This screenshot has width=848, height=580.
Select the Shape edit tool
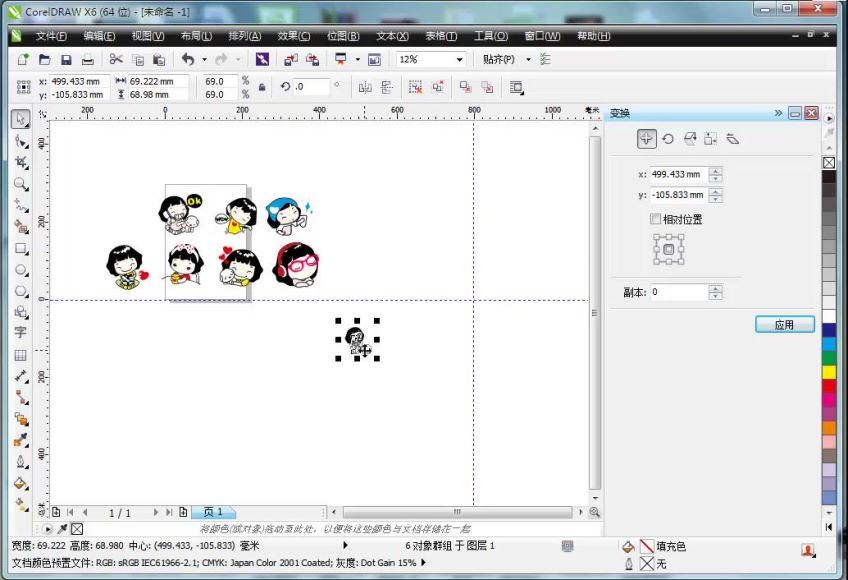[21, 142]
